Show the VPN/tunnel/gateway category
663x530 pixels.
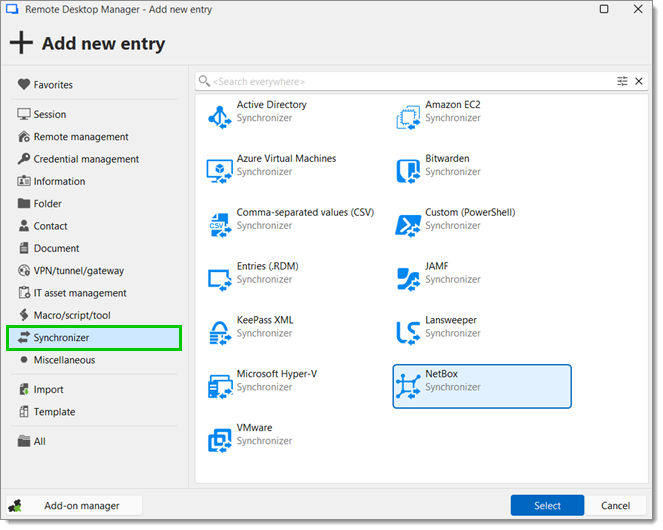(x=79, y=271)
